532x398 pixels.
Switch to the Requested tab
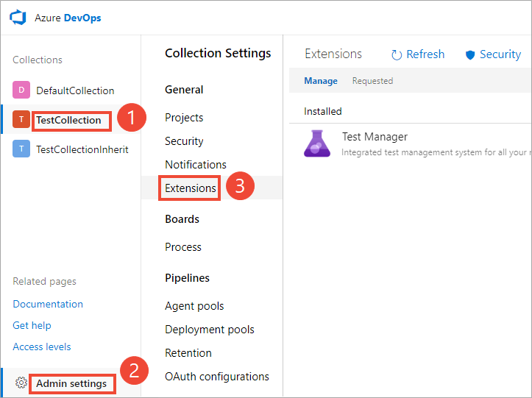click(372, 81)
